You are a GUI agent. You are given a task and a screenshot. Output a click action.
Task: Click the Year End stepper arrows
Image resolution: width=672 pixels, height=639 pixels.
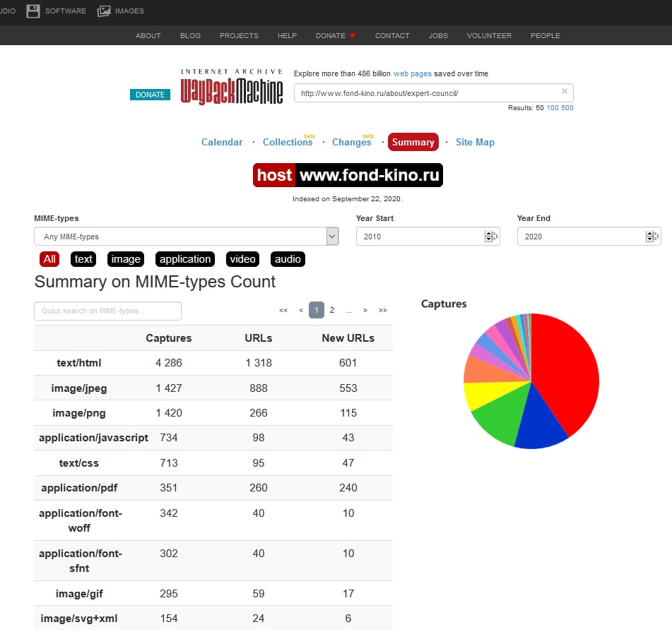(x=649, y=237)
